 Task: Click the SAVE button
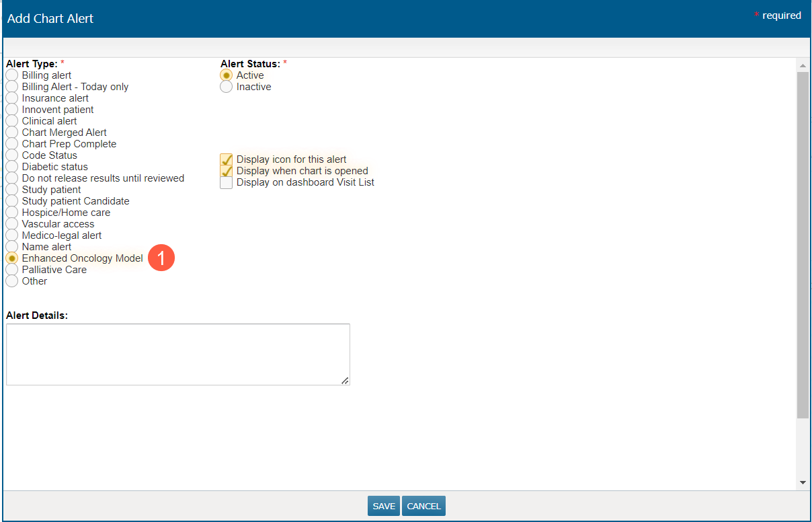click(x=384, y=506)
